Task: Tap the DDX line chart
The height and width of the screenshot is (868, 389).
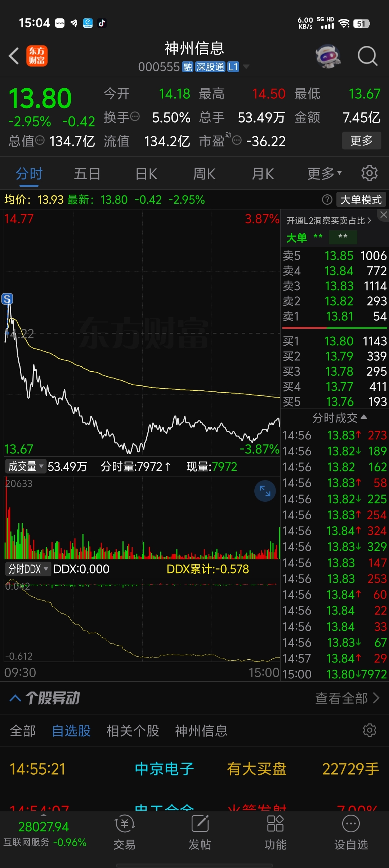Action: (x=142, y=620)
